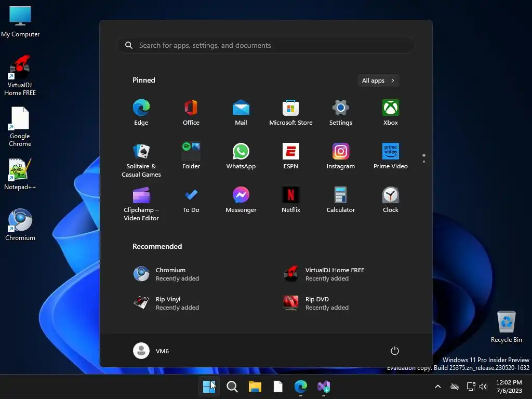Open the pinned apps Folder
Image resolution: width=532 pixels, height=399 pixels.
(x=191, y=156)
